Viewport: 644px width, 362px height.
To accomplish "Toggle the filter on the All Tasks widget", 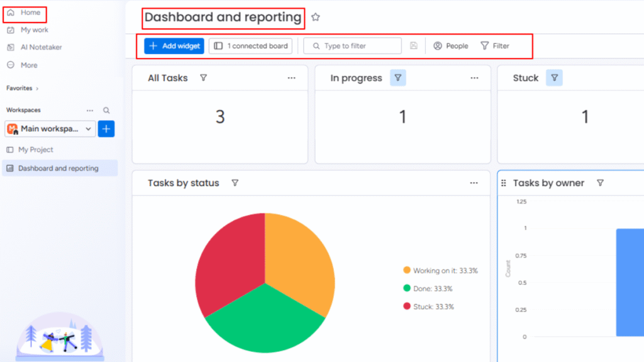I will coord(203,77).
